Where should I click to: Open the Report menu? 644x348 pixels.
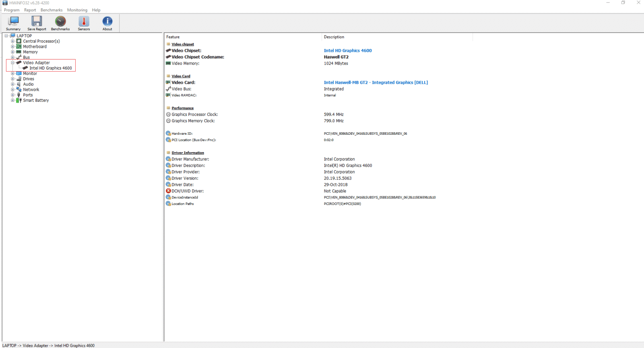click(30, 10)
